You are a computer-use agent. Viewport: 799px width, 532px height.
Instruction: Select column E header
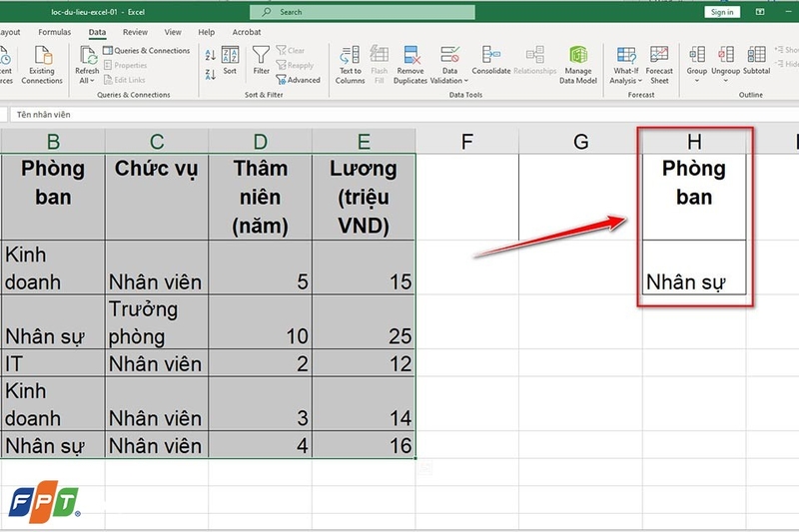coord(364,142)
